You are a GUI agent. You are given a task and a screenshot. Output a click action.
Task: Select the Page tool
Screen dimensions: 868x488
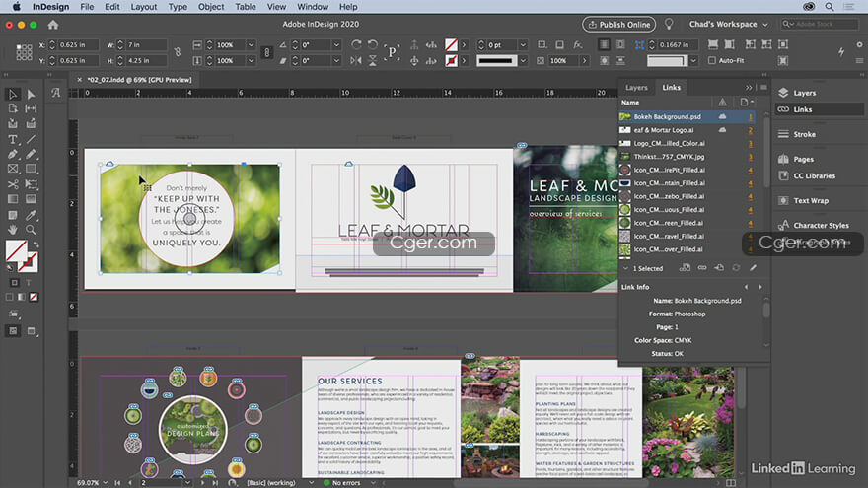(13, 108)
